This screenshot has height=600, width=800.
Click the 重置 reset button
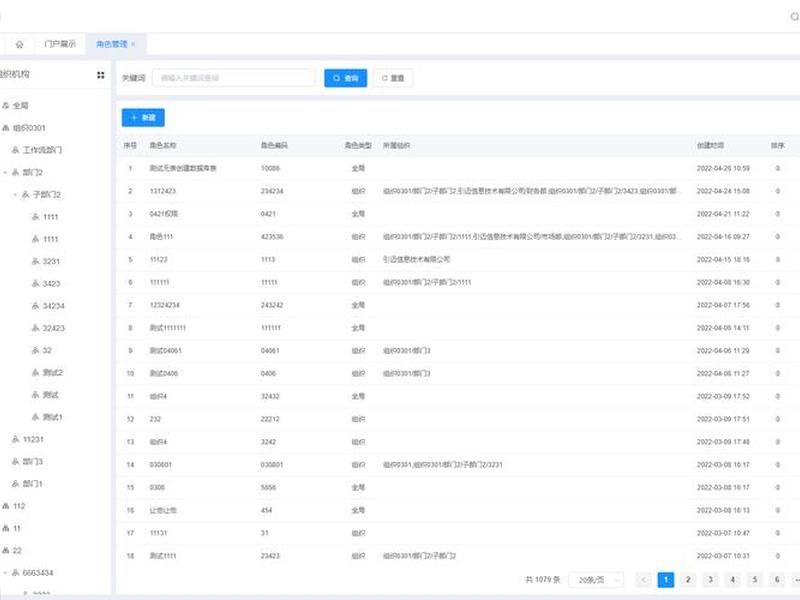pos(393,78)
